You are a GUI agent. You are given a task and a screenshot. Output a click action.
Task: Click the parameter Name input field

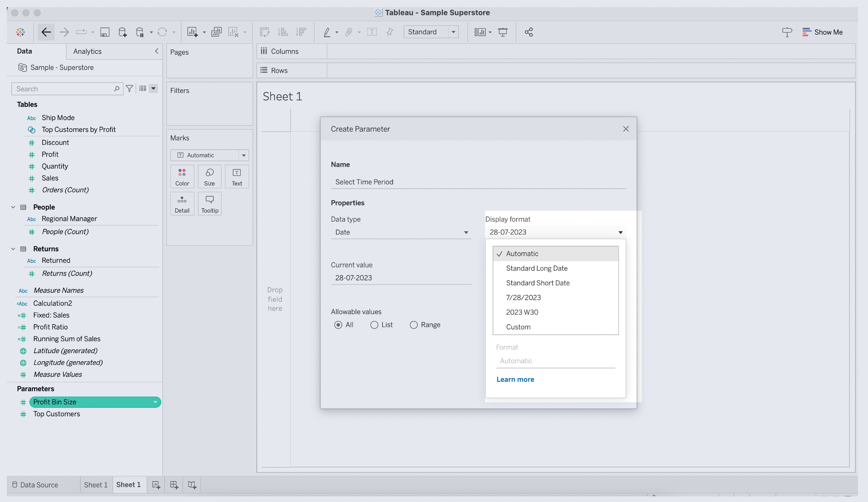tap(478, 182)
